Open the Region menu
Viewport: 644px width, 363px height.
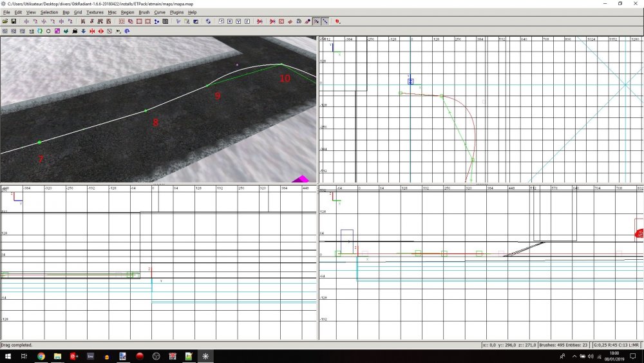pos(128,12)
